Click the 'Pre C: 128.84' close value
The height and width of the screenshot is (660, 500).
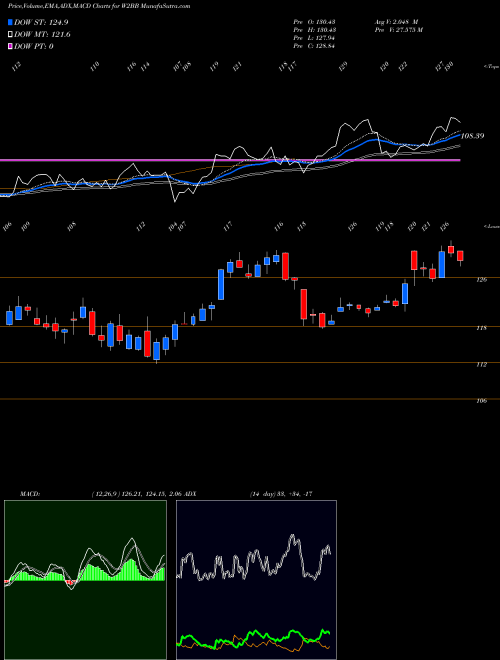coord(314,46)
